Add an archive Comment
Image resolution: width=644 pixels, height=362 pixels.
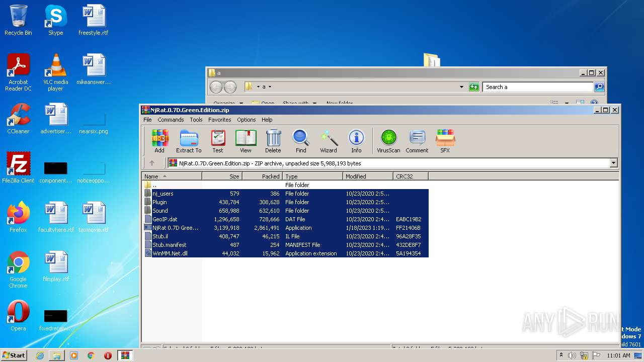click(x=417, y=141)
